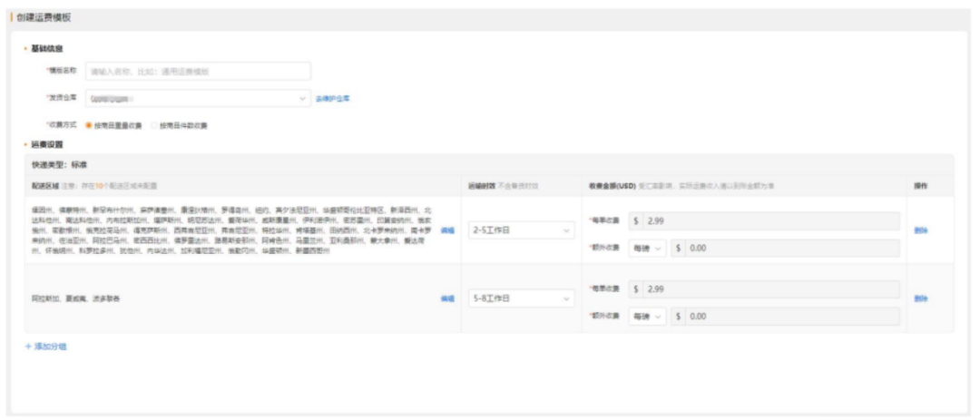This screenshot has height=420, width=980.
Task: Select the 按商品重量收费 radio option
Action: 89,125
